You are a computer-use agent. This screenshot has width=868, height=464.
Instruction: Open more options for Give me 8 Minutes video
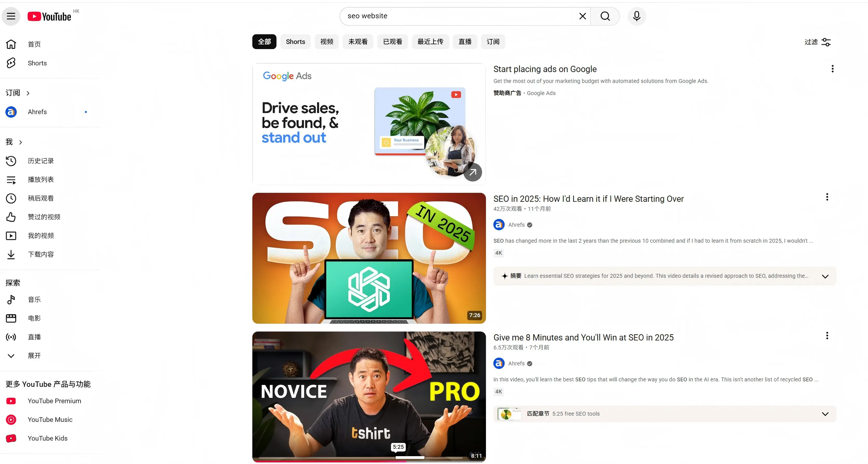(x=827, y=335)
